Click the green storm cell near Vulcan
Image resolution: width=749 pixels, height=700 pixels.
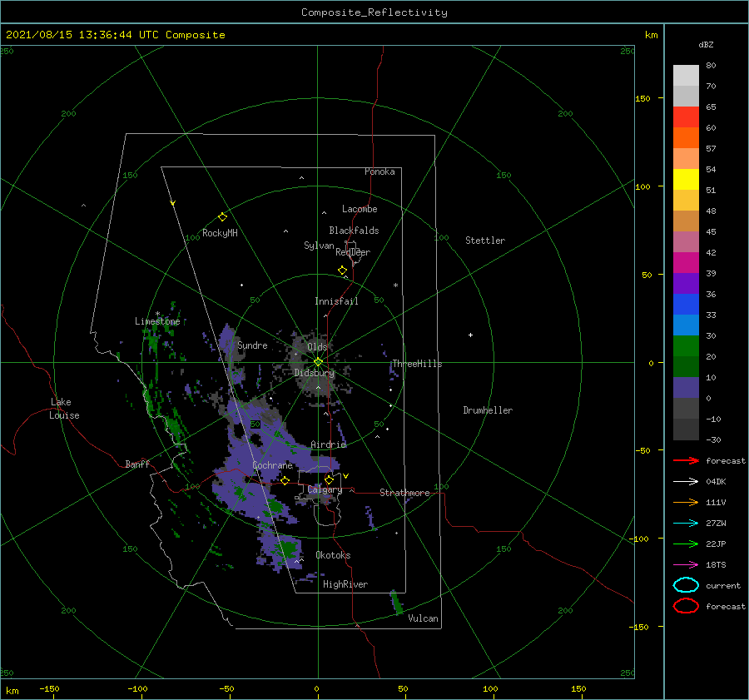[396, 603]
